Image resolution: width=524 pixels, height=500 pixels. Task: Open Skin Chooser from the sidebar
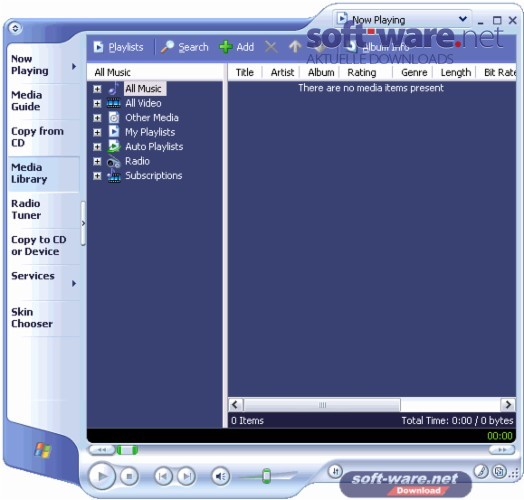(32, 318)
